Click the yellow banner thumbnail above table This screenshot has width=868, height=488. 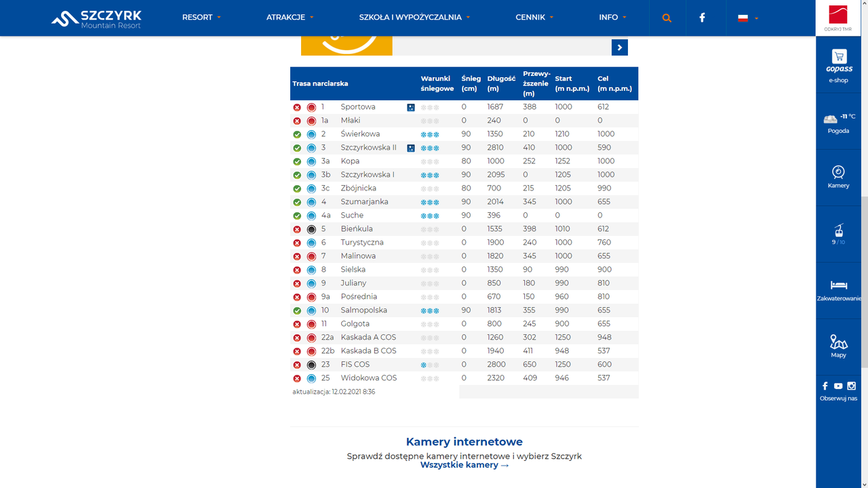click(x=347, y=45)
